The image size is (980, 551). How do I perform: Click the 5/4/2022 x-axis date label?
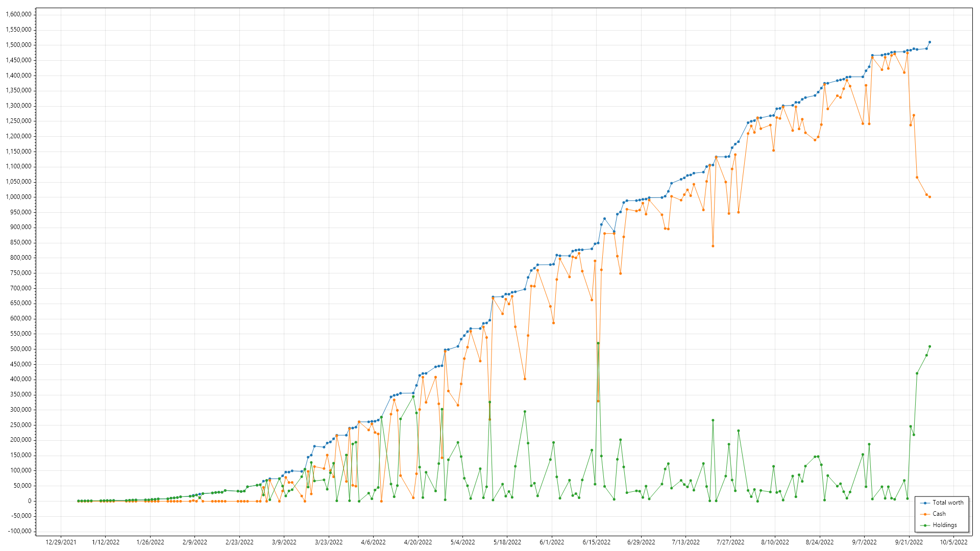tap(463, 542)
